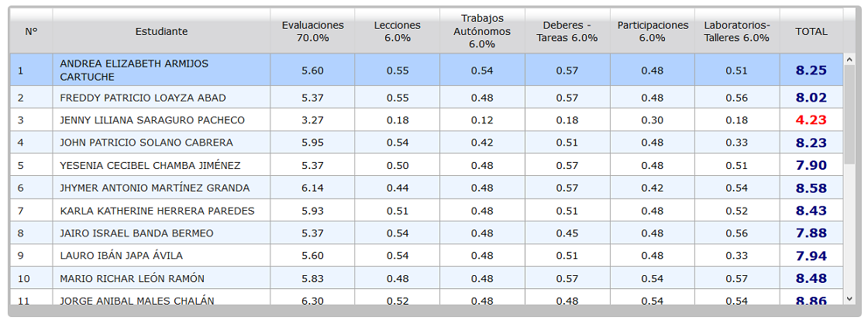Select Jenny Liliana Saraguro Pacheco row

426,120
